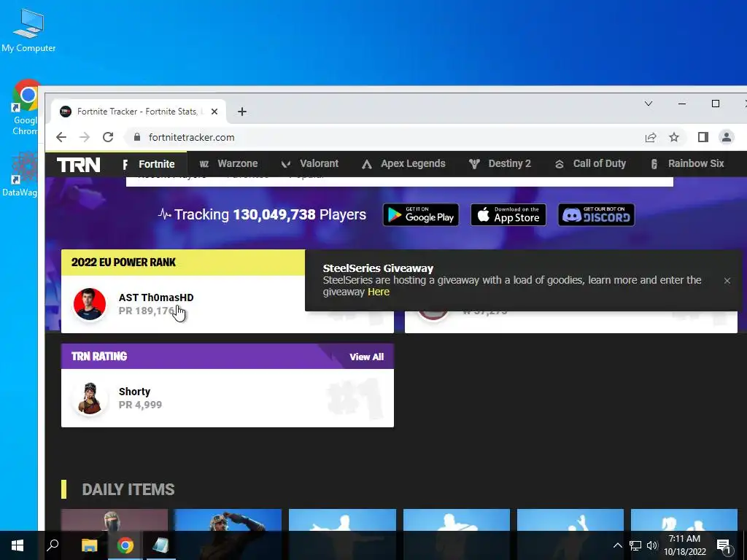The height and width of the screenshot is (560, 747).
Task: Click PR 4,999 value text
Action: (x=140, y=405)
